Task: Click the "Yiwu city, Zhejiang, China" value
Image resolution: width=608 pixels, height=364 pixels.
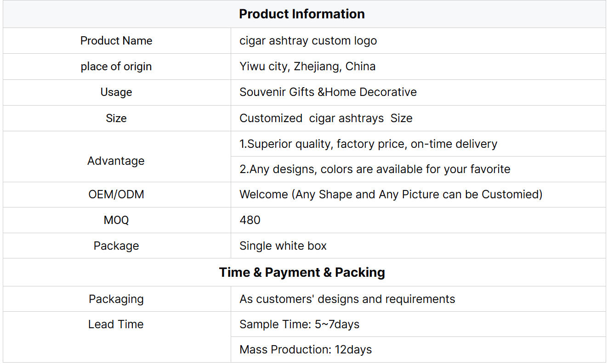Action: pyautogui.click(x=307, y=67)
